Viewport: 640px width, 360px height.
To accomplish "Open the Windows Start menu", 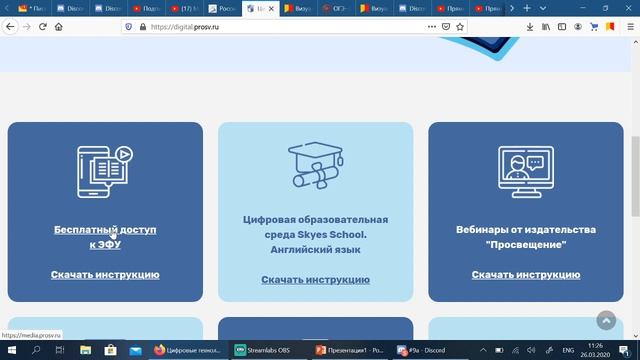I will point(12,350).
